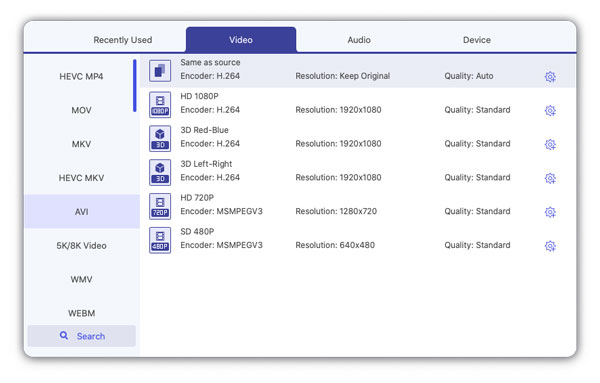Open settings gear for 3D Red-Blue preset

point(550,144)
